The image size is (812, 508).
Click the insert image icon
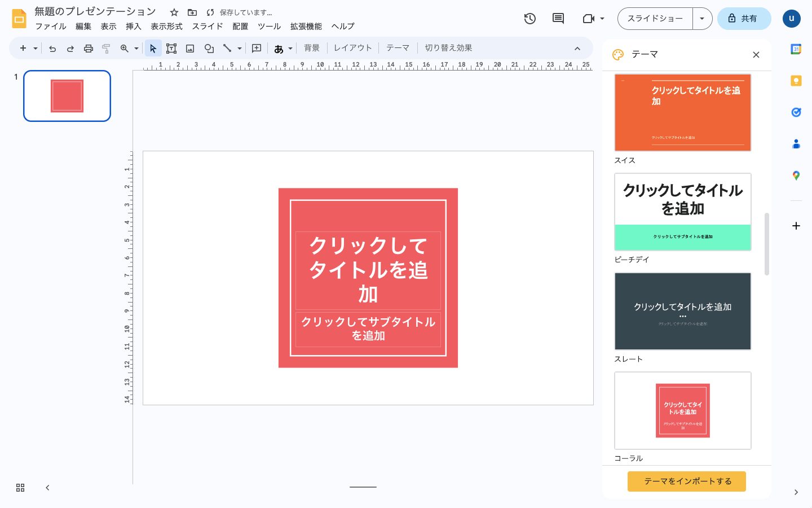coord(190,49)
